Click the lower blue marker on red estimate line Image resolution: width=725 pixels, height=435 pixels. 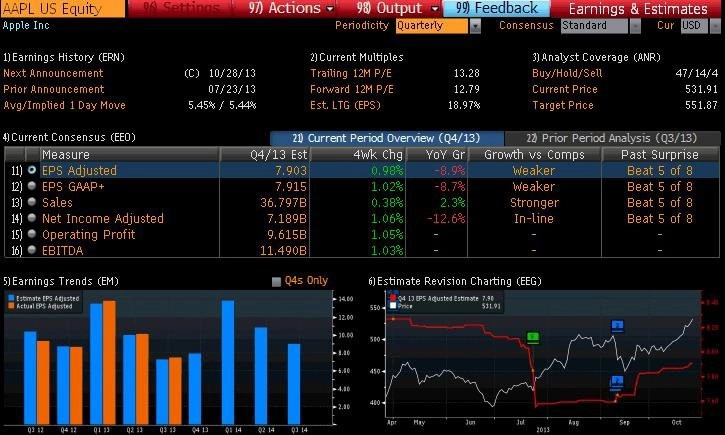pos(617,381)
